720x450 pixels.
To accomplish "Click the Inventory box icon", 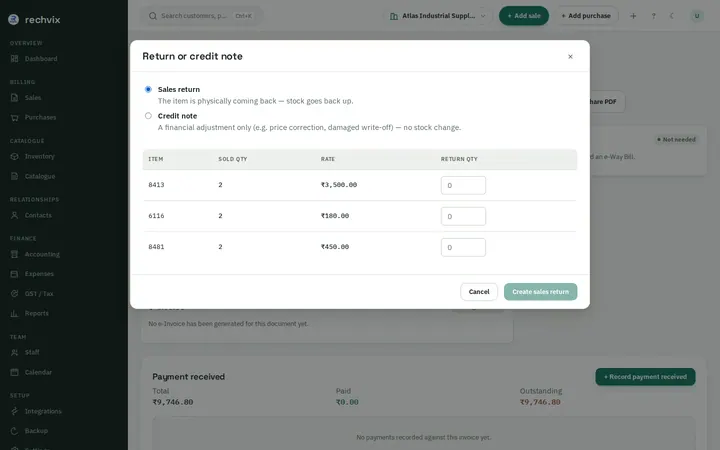I will click(x=15, y=157).
